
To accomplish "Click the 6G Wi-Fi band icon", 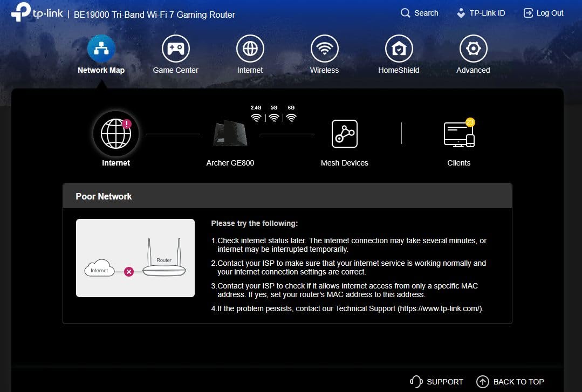I will coord(291,118).
